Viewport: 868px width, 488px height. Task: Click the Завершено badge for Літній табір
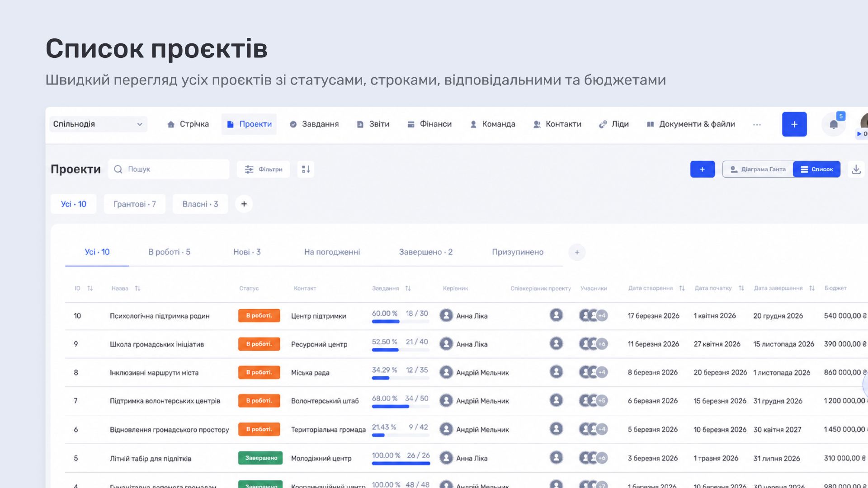pyautogui.click(x=260, y=458)
